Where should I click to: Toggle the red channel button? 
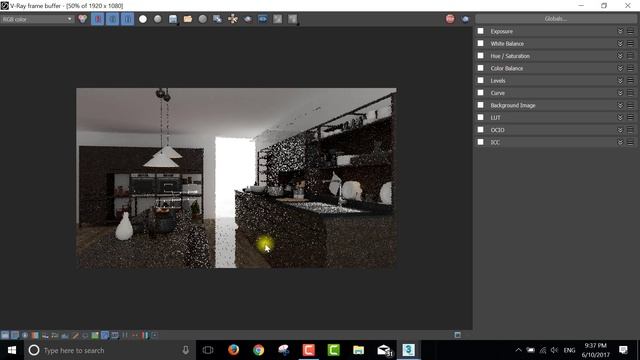(98, 19)
